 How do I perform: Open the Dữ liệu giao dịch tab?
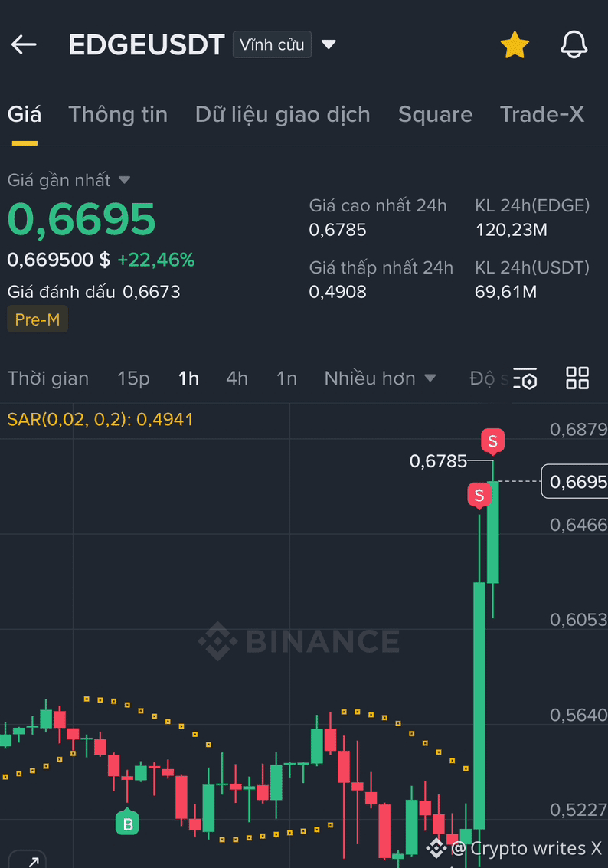(x=283, y=115)
